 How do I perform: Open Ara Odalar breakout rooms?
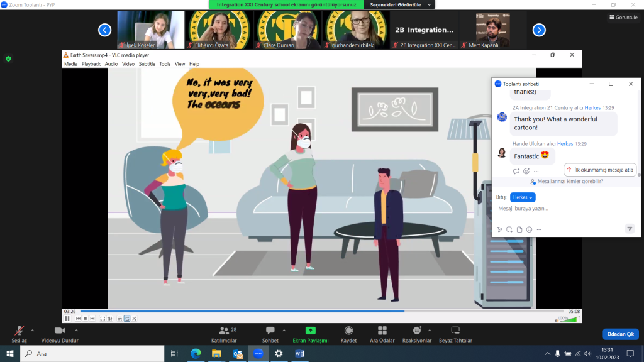point(382,331)
